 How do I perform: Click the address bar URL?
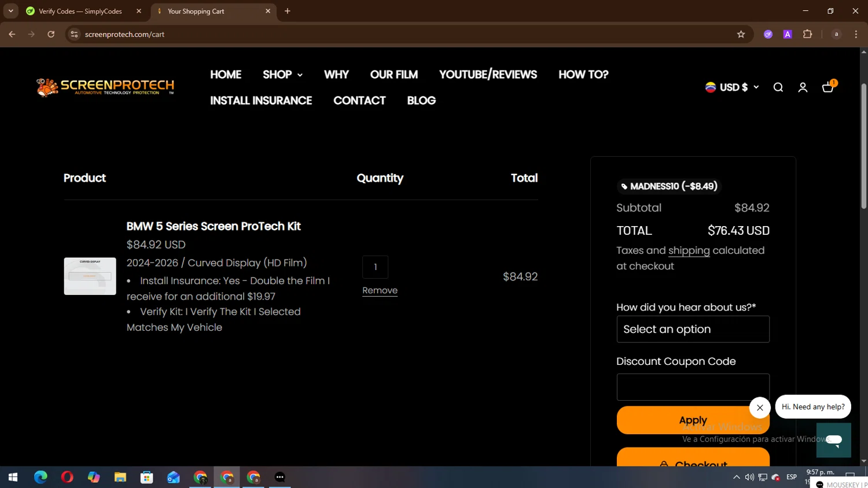click(x=124, y=34)
